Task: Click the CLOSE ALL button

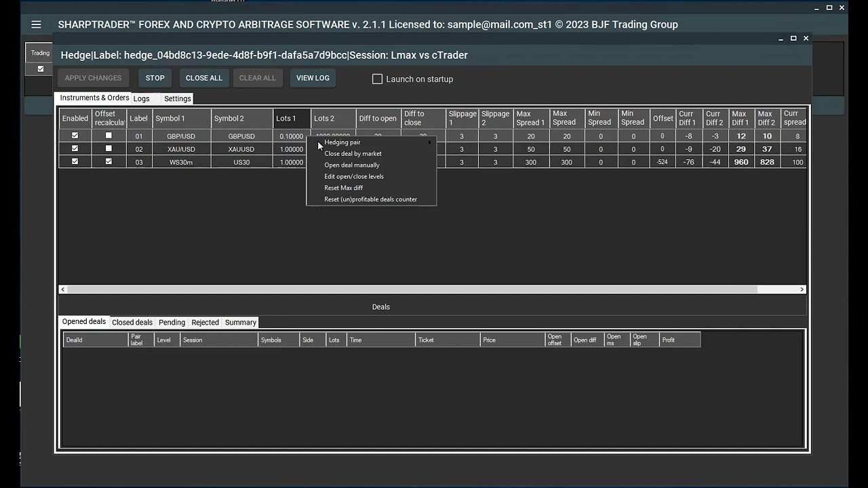Action: tap(204, 78)
